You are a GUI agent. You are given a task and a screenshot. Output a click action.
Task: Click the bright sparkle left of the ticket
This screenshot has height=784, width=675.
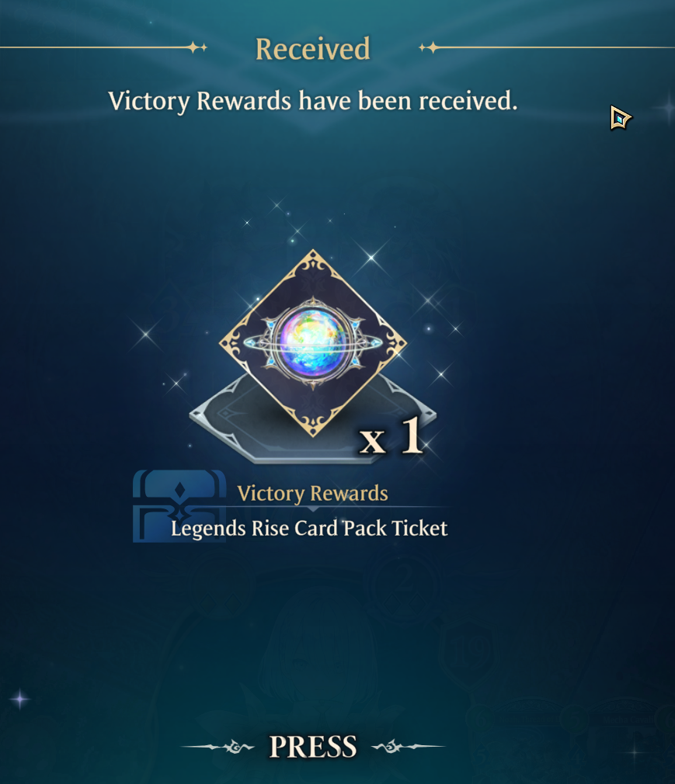click(145, 334)
